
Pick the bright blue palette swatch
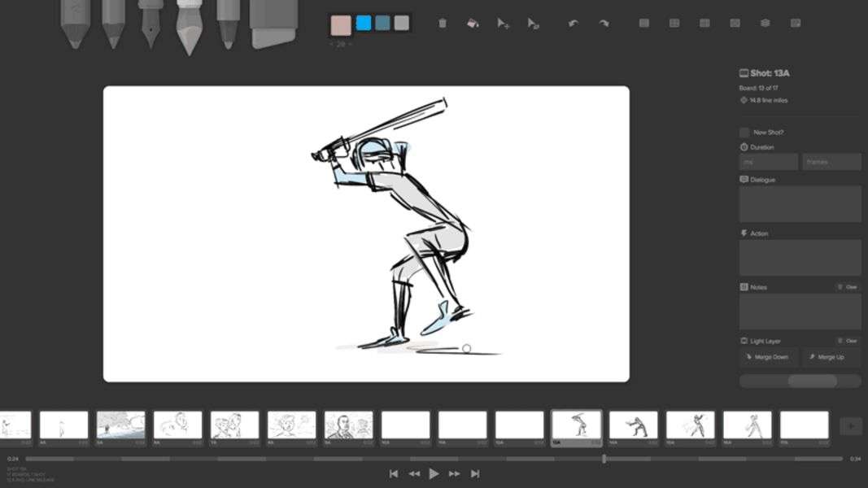point(364,23)
